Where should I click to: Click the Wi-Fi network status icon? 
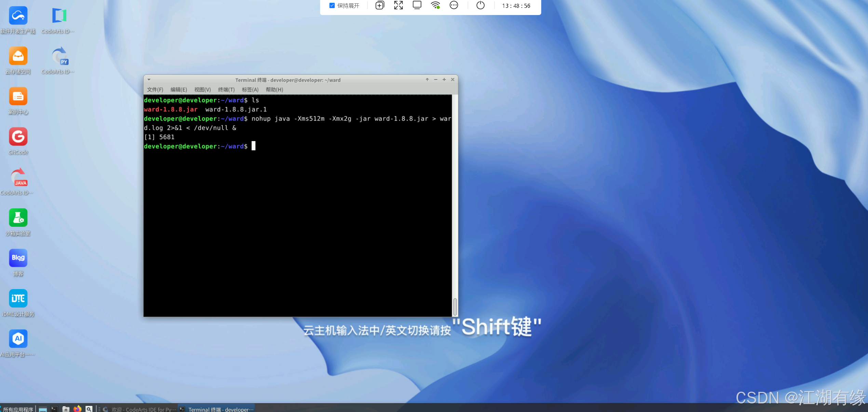pyautogui.click(x=435, y=5)
